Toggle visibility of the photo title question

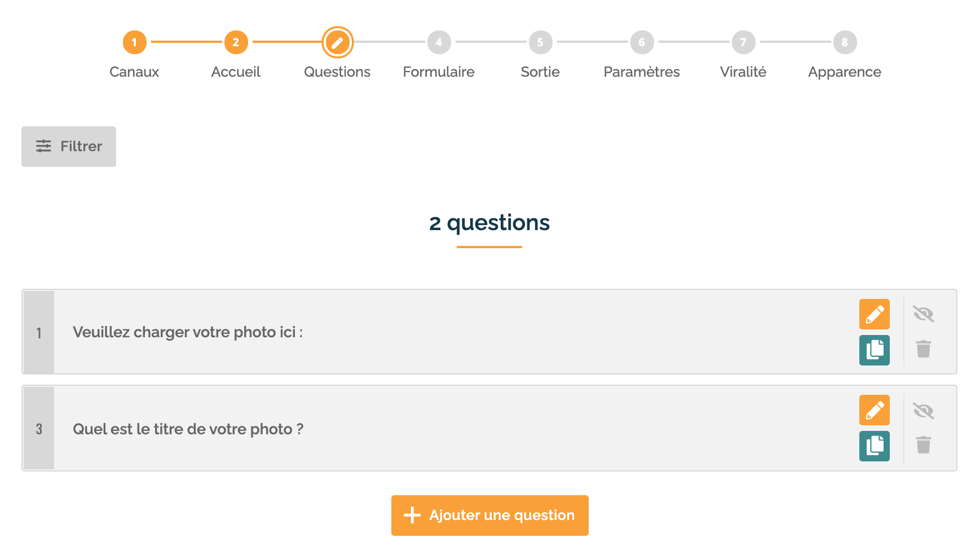pos(923,411)
